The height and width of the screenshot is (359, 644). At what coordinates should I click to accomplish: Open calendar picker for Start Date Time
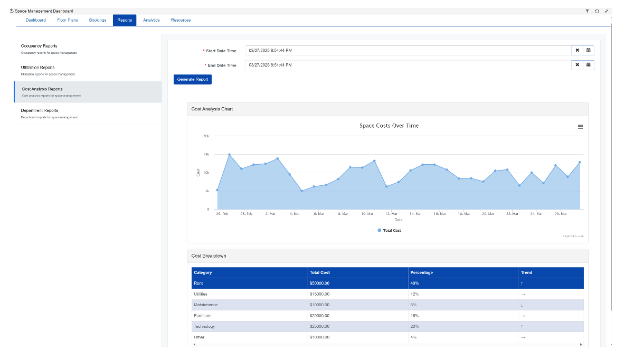(x=589, y=51)
